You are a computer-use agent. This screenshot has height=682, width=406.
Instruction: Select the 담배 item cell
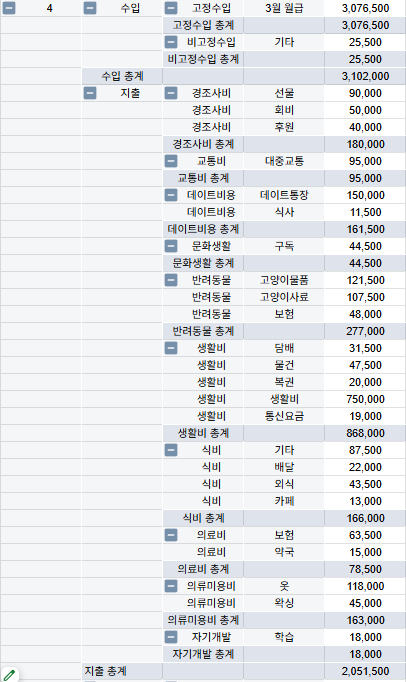click(284, 348)
